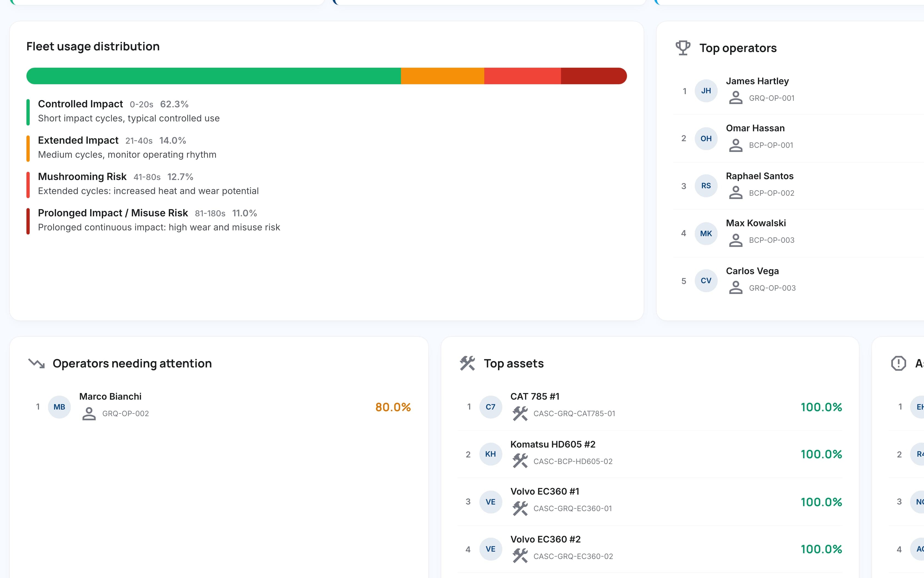Click the 0-20s range beside Controlled Impact
924x578 pixels.
pos(141,105)
